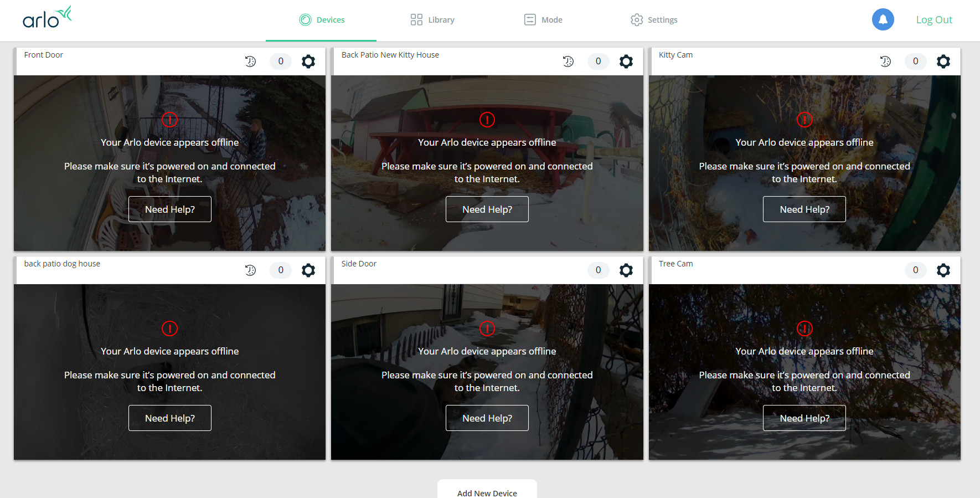Viewport: 980px width, 498px height.
Task: Click the history clock icon on Kitty Cam
Action: click(x=885, y=61)
